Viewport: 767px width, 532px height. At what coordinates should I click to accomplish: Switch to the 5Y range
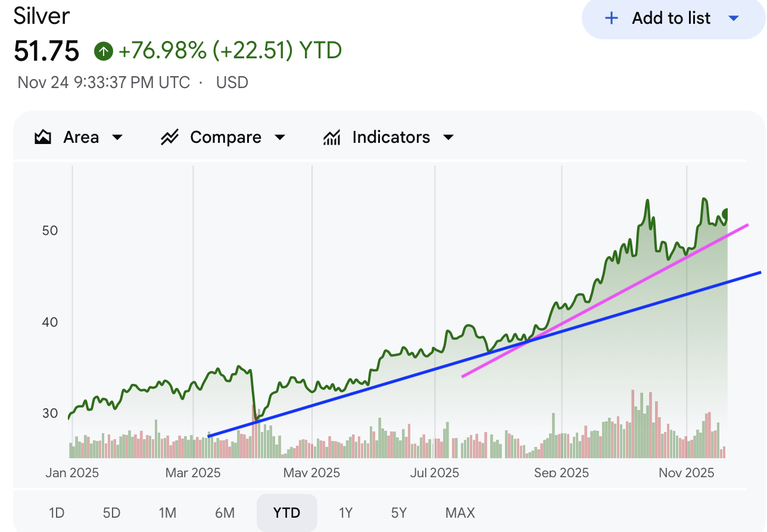398,512
